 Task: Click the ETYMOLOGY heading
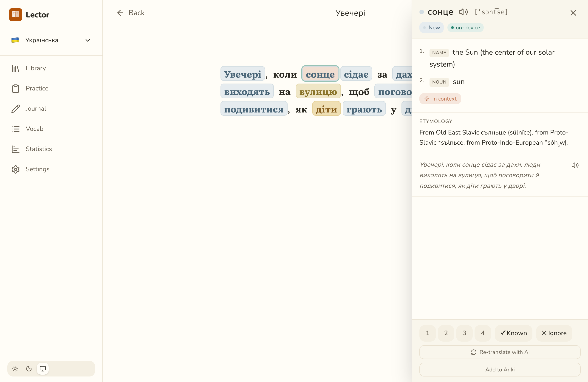(436, 121)
